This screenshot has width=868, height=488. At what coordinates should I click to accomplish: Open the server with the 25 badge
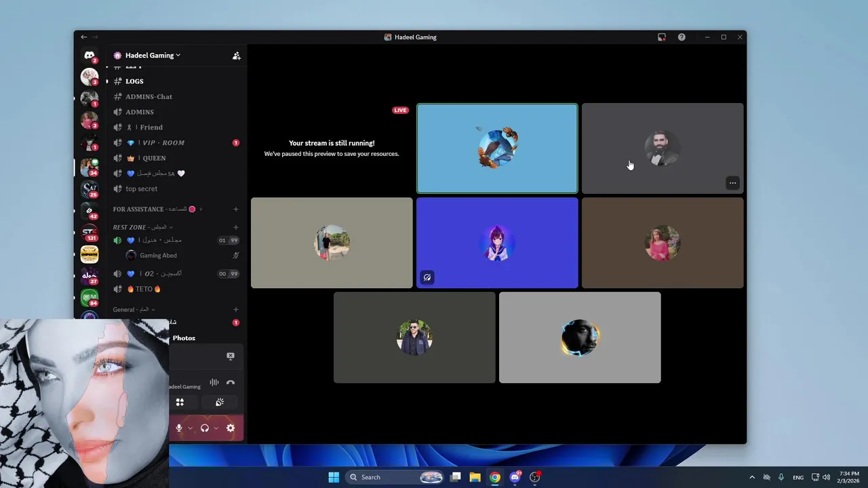90,188
